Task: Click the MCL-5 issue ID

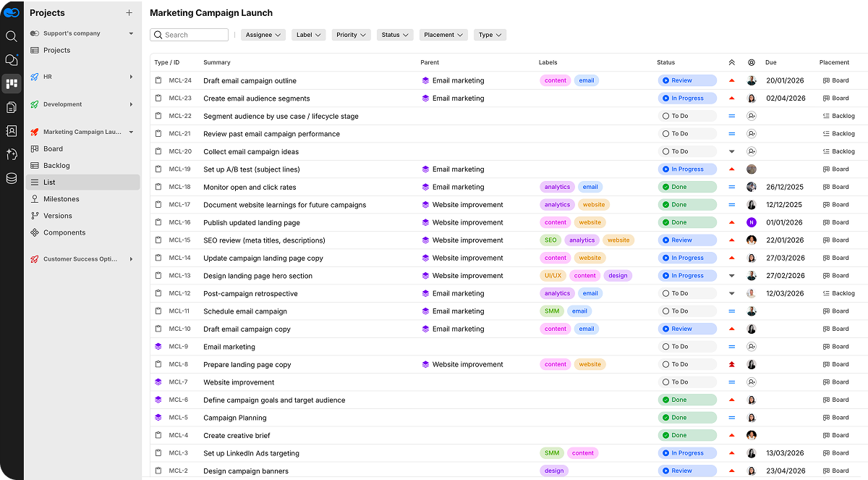Action: tap(179, 418)
